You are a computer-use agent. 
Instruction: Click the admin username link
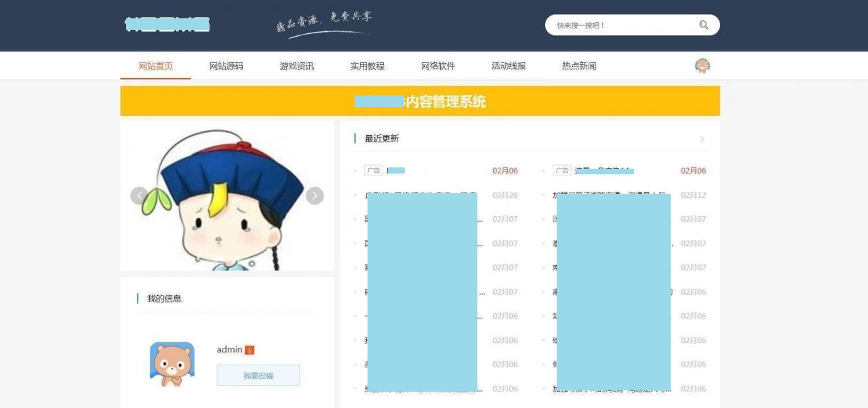coord(229,350)
